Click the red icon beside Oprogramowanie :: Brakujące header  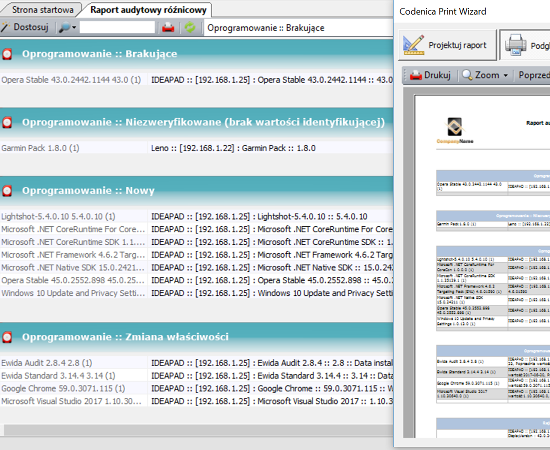pyautogui.click(x=7, y=54)
